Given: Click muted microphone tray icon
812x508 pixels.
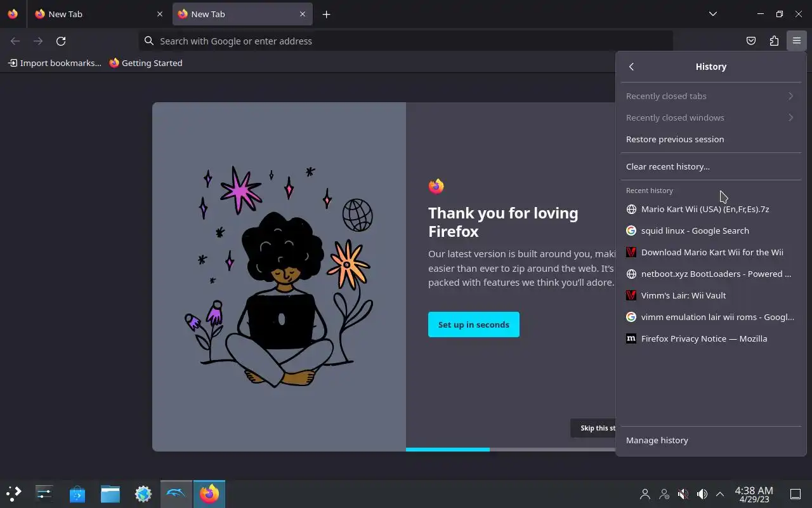Looking at the screenshot, I should [683, 493].
